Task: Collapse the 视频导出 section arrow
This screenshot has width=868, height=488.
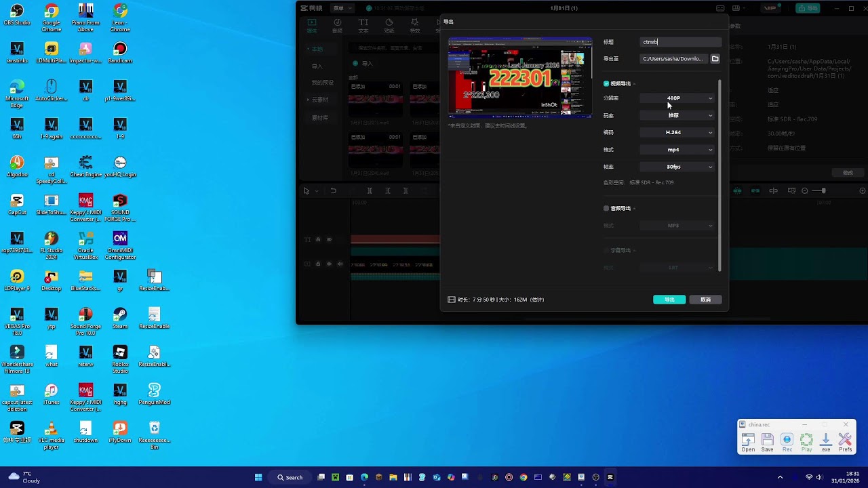Action: pos(634,83)
